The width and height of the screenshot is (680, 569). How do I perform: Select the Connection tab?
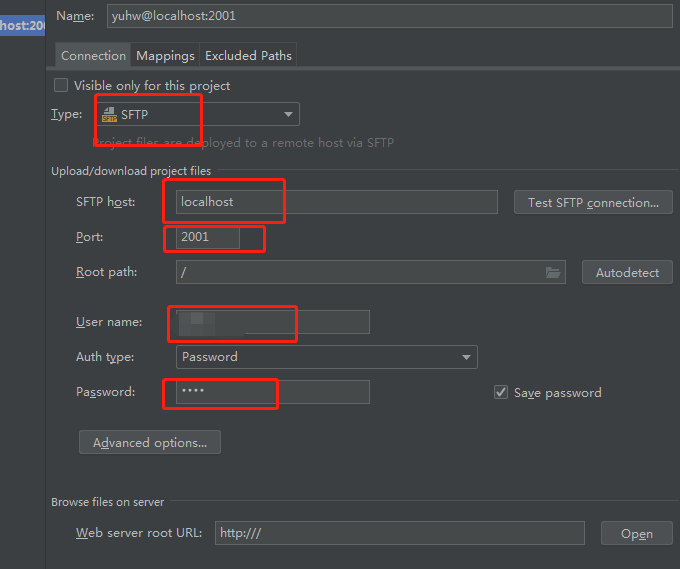coord(94,56)
